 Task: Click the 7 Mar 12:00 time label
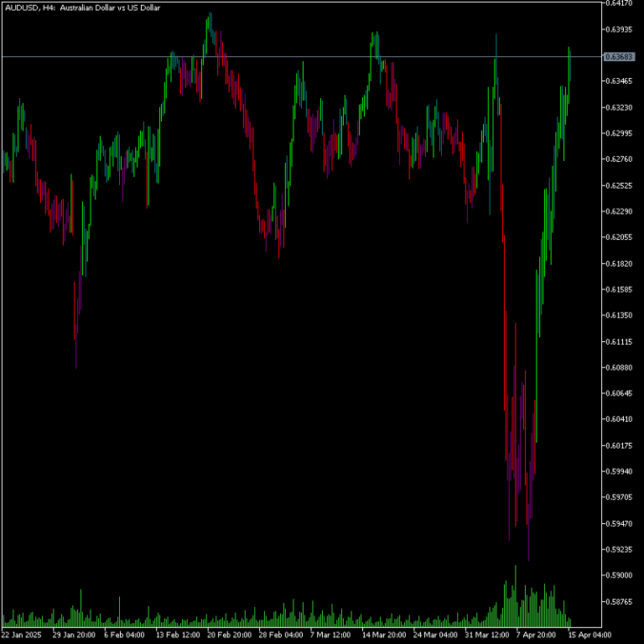click(x=330, y=635)
